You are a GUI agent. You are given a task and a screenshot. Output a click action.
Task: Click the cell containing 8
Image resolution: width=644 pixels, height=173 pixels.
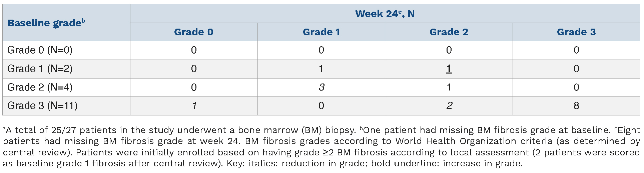click(576, 106)
